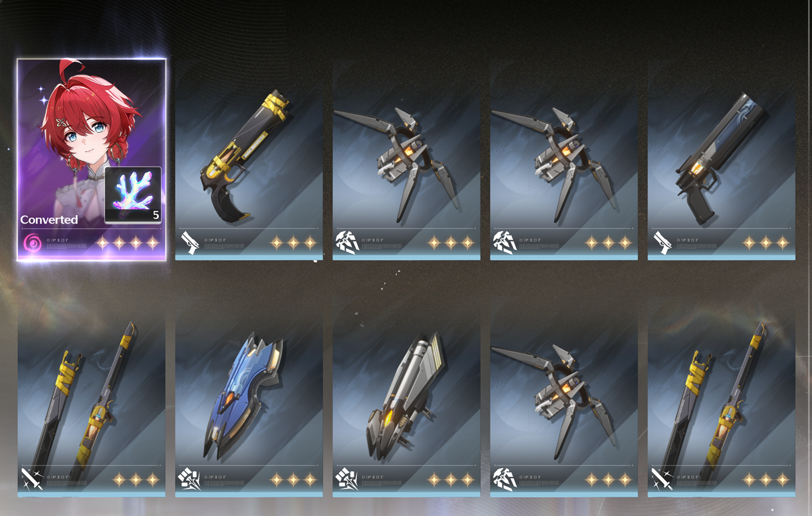Click gauntlets type icon in bottom row
Viewport: 812px width, 516px height.
coord(505,480)
